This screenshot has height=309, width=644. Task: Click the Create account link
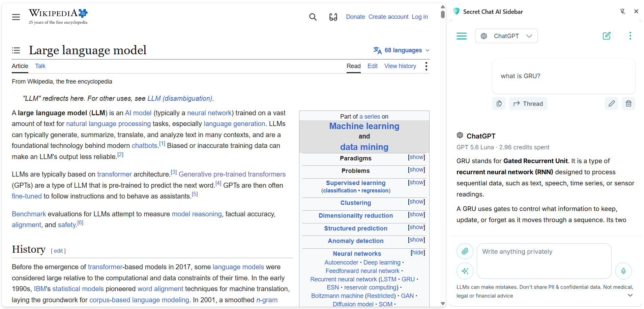(x=388, y=17)
